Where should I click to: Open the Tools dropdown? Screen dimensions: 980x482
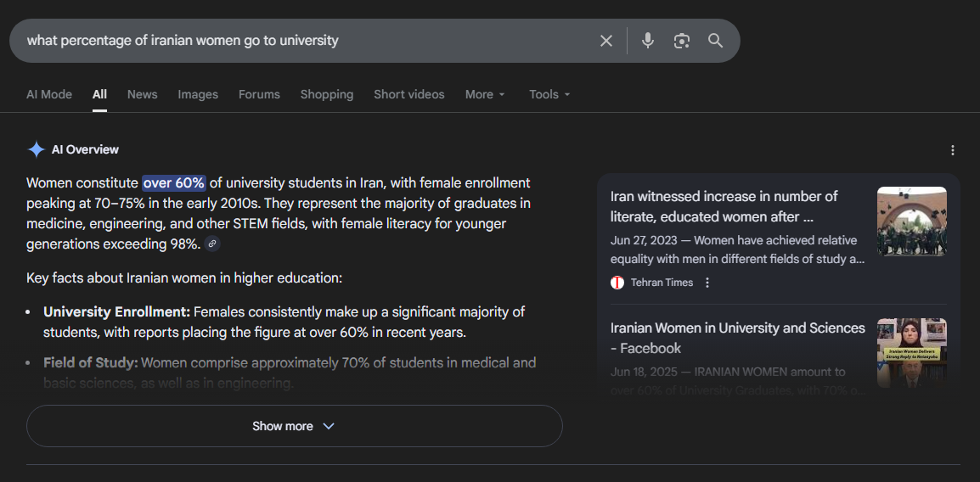[x=549, y=94]
